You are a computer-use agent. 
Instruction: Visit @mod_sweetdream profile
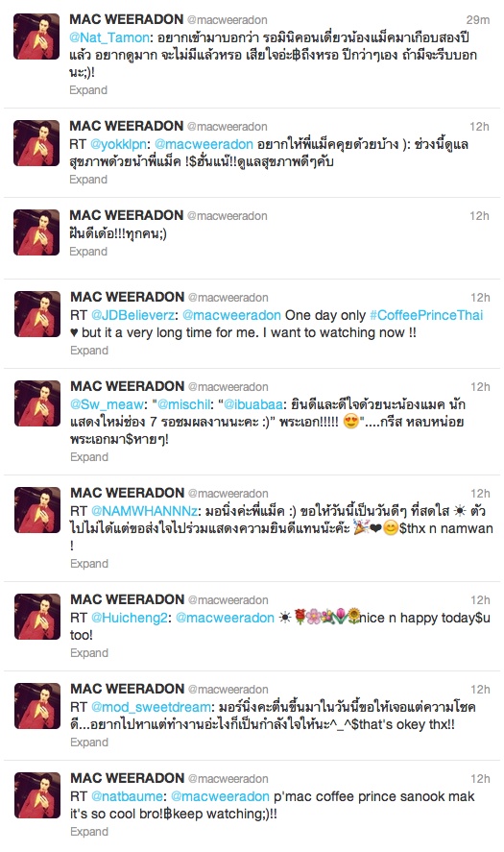[x=151, y=707]
